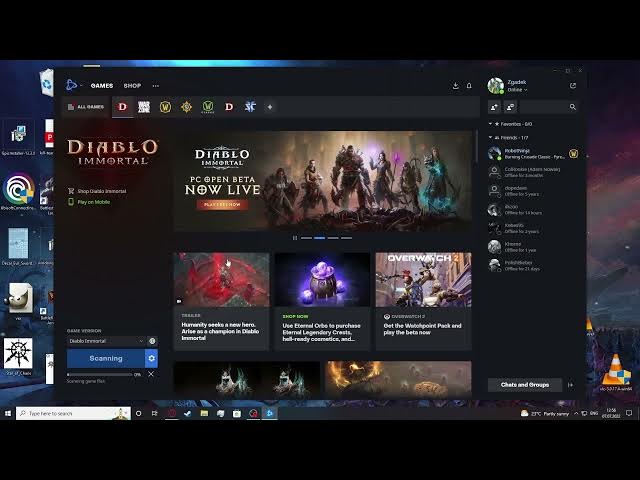640x480 pixels.
Task: Open the VLC desktop icon
Action: 616,373
